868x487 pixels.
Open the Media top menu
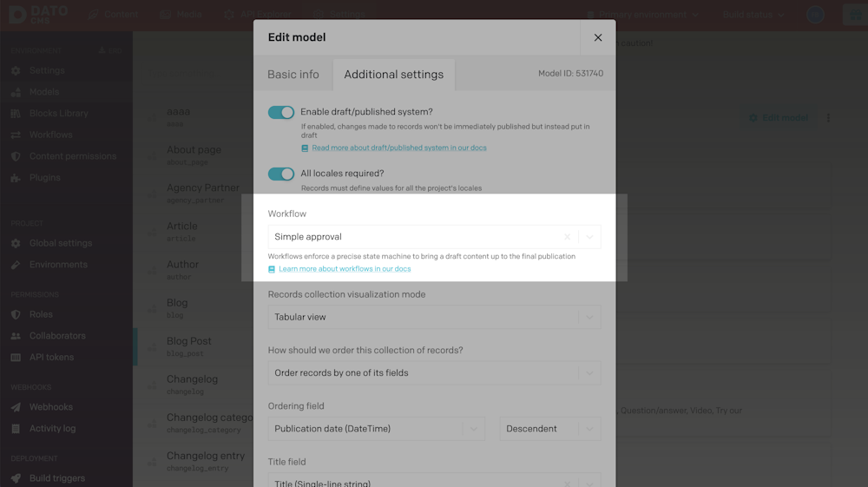coord(181,15)
